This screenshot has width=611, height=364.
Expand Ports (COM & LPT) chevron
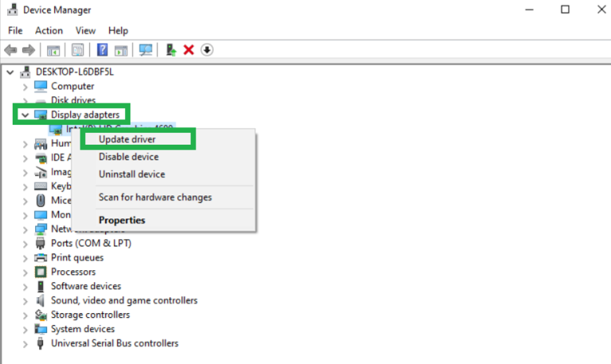(25, 244)
